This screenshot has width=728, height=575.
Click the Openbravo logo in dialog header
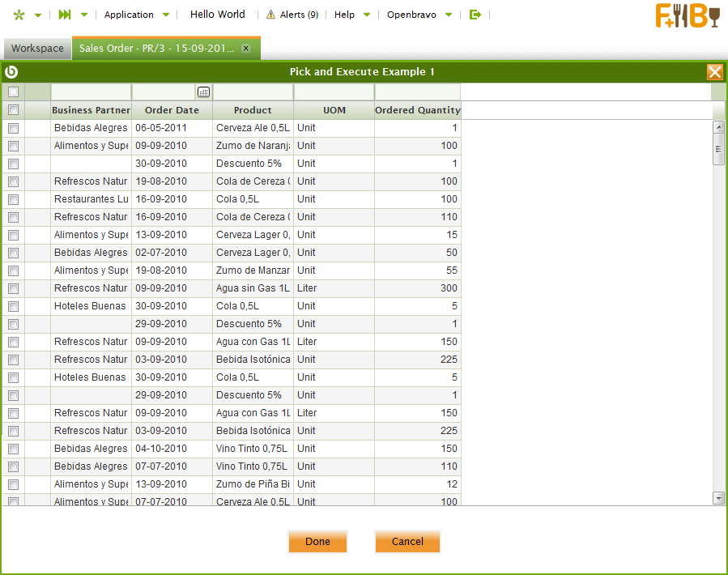coord(11,72)
